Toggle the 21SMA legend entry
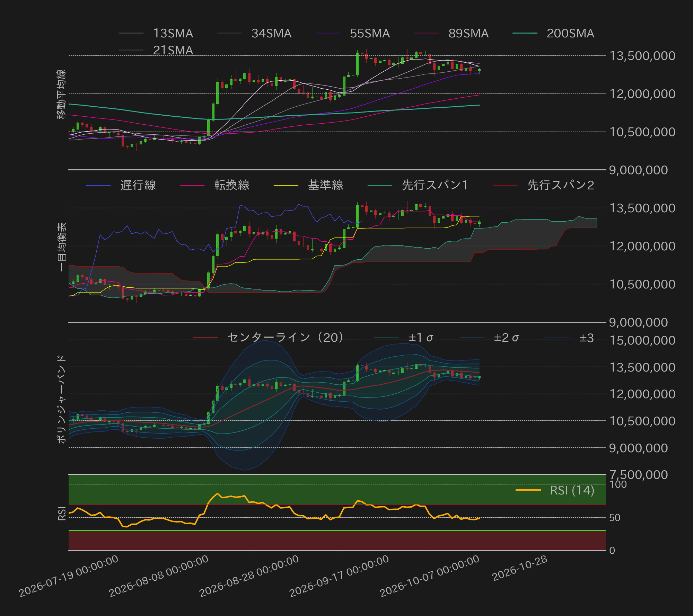The width and height of the screenshot is (693, 616). coord(156,50)
